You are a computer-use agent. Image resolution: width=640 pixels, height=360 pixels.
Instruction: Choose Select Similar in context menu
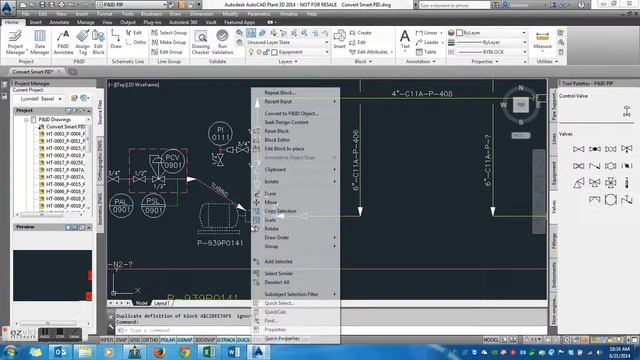click(279, 273)
